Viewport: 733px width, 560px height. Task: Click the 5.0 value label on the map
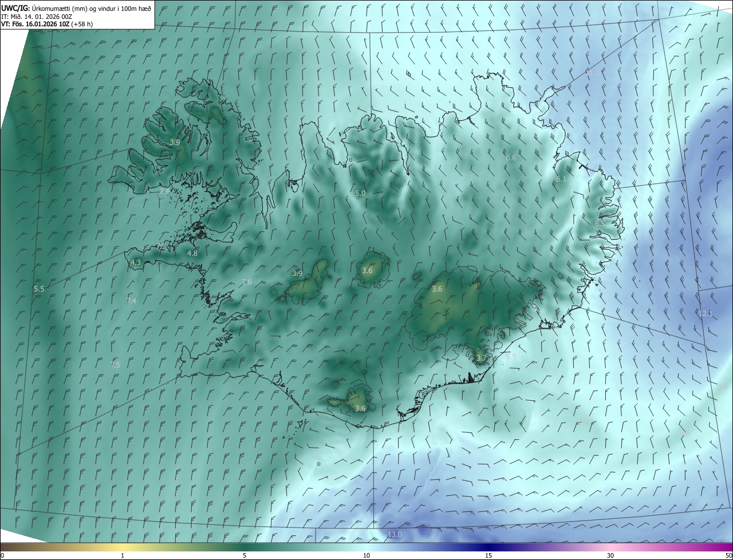[x=360, y=194]
